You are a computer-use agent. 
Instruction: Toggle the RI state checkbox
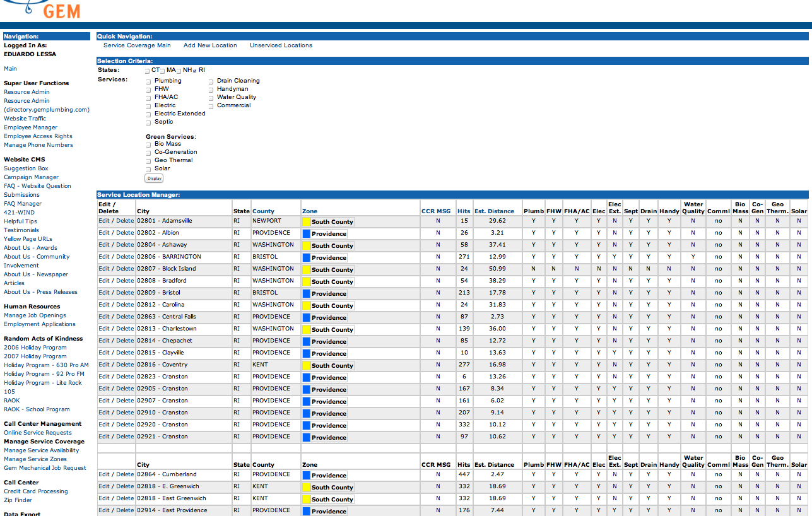point(194,71)
